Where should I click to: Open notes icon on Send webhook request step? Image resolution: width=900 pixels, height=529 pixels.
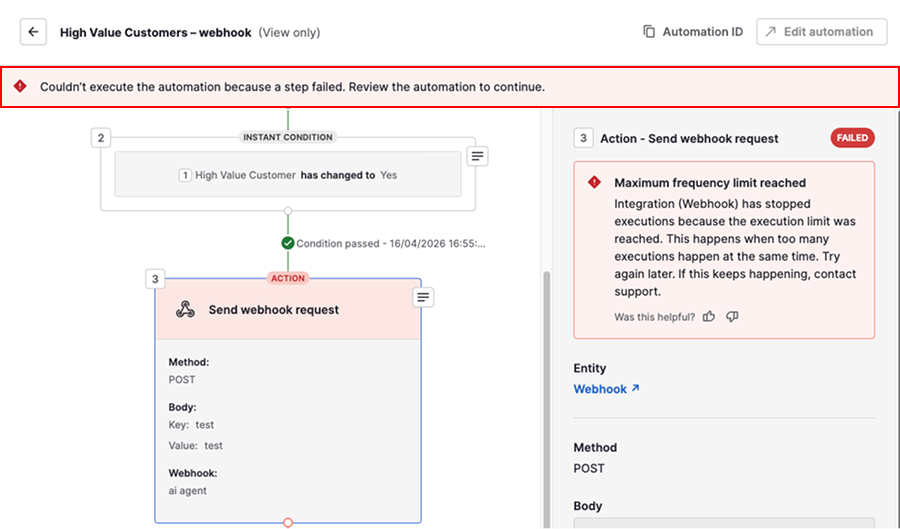click(423, 297)
